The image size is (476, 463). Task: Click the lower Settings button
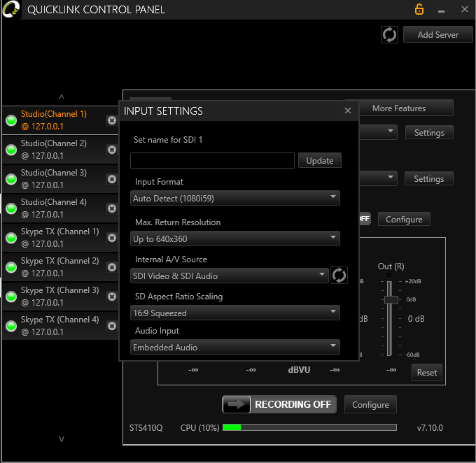(428, 178)
